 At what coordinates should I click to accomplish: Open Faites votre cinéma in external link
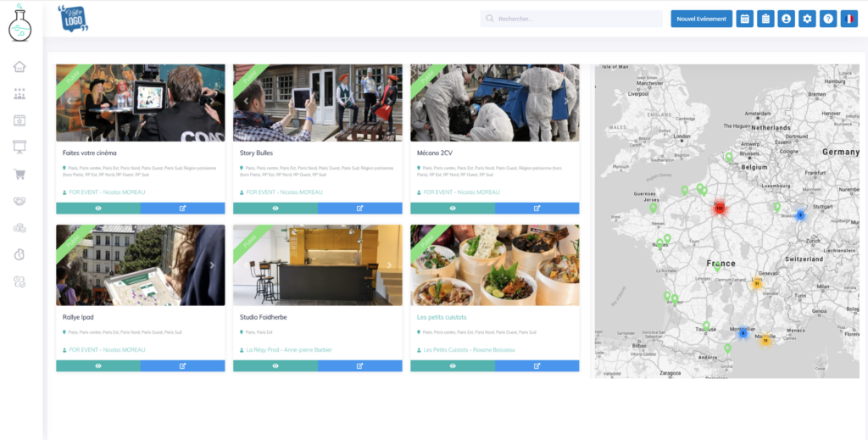(183, 208)
